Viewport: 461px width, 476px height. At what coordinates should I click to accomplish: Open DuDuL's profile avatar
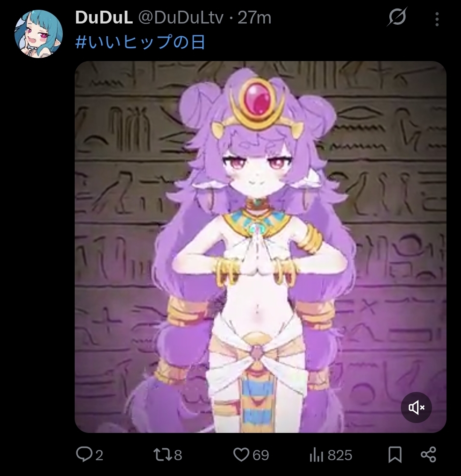click(x=38, y=34)
